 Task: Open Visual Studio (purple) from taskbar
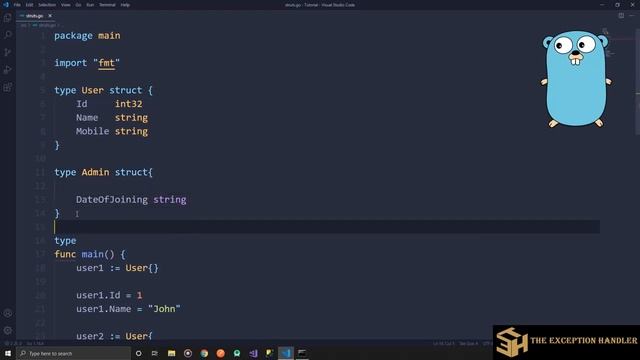click(253, 353)
